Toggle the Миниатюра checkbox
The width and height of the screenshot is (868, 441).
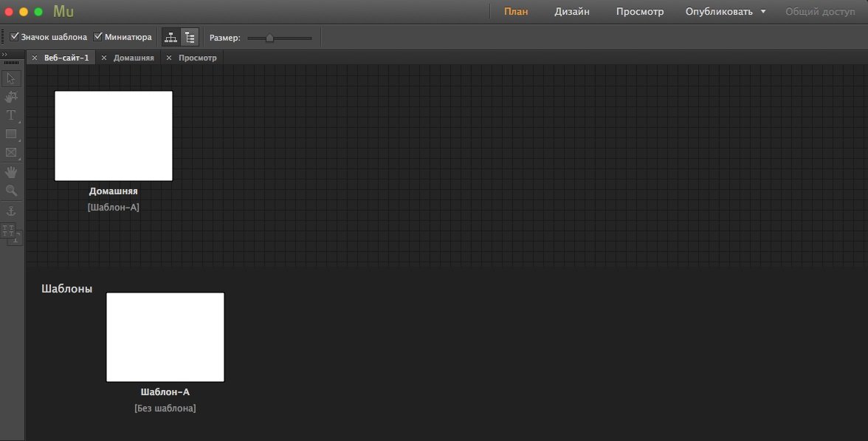[98, 37]
